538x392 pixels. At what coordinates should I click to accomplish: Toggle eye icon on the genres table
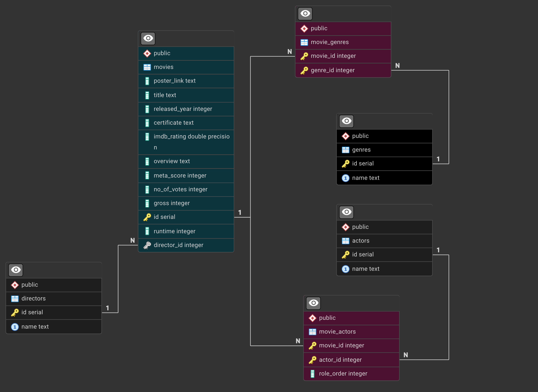coord(346,121)
